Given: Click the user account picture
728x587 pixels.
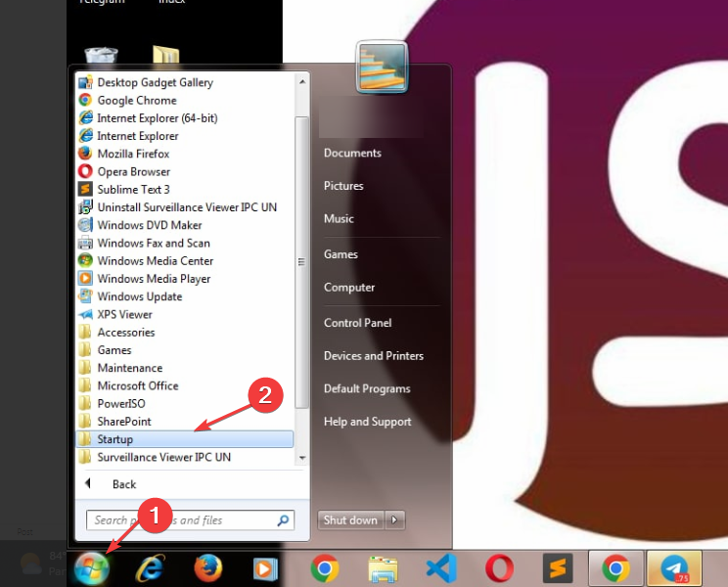Looking at the screenshot, I should click(382, 67).
